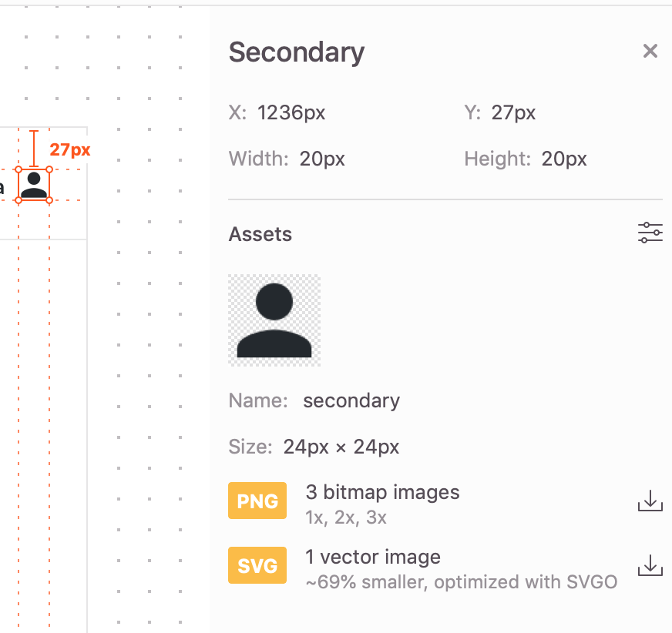Click the yellow SVG format badge
Image resolution: width=672 pixels, height=633 pixels.
click(257, 565)
